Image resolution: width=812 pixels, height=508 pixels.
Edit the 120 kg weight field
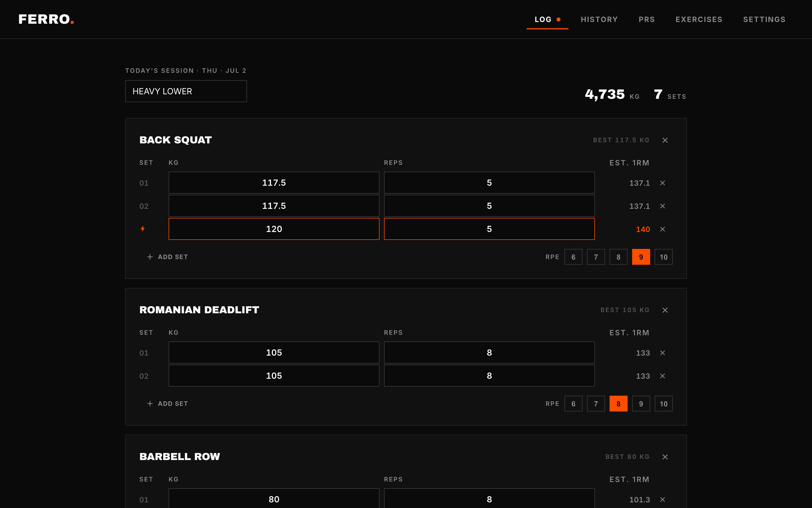274,229
